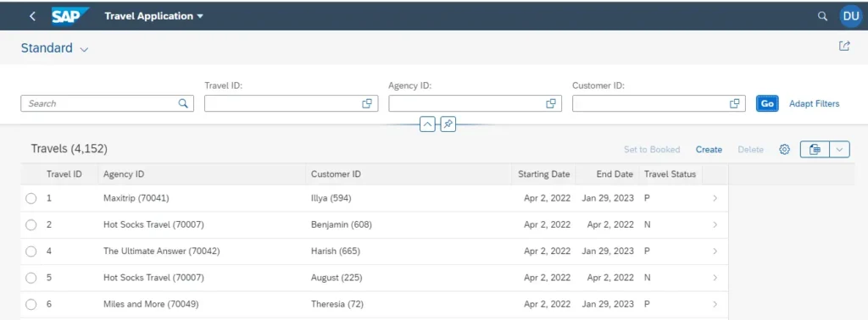Image resolution: width=868 pixels, height=320 pixels.
Task: Click the share icon near Standard
Action: 844,47
